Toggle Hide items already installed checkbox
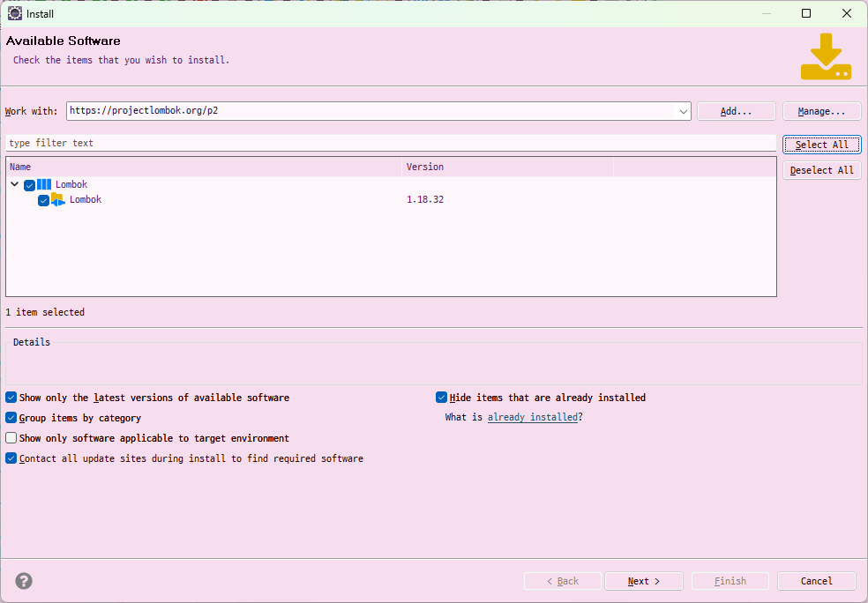Viewport: 868px width, 603px height. 442,398
